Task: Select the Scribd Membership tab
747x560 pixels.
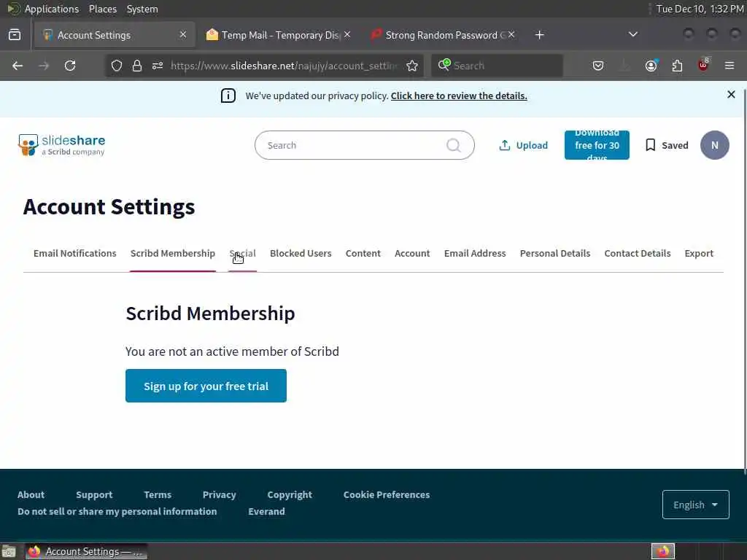Action: 172,253
